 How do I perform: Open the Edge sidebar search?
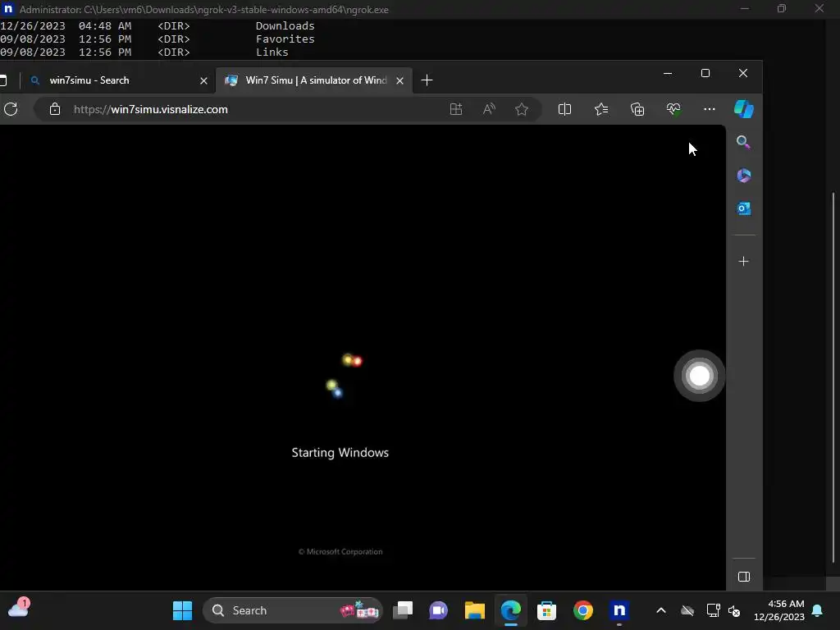(x=743, y=142)
